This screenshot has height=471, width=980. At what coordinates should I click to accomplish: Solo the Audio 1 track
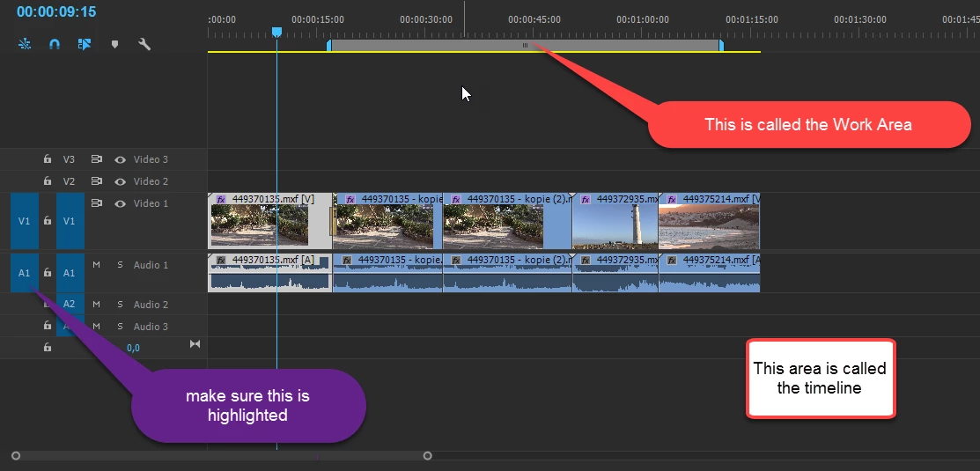[120, 265]
